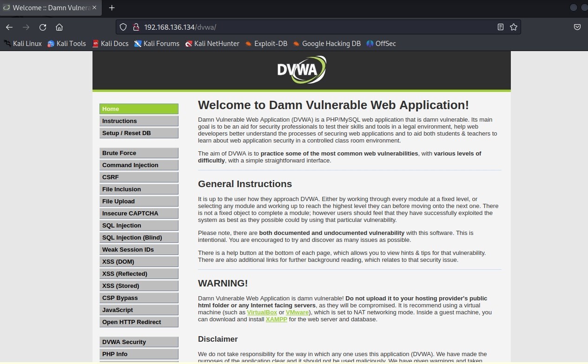Viewport: 588px width, 364px height.
Task: Close the Welcome DVWA browser tab
Action: point(95,8)
